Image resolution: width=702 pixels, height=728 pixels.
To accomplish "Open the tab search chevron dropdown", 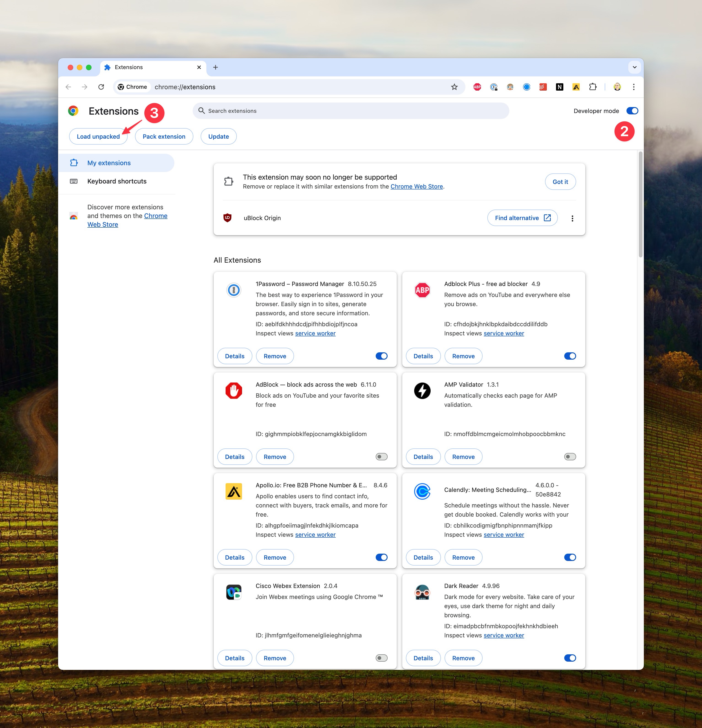I will [634, 67].
